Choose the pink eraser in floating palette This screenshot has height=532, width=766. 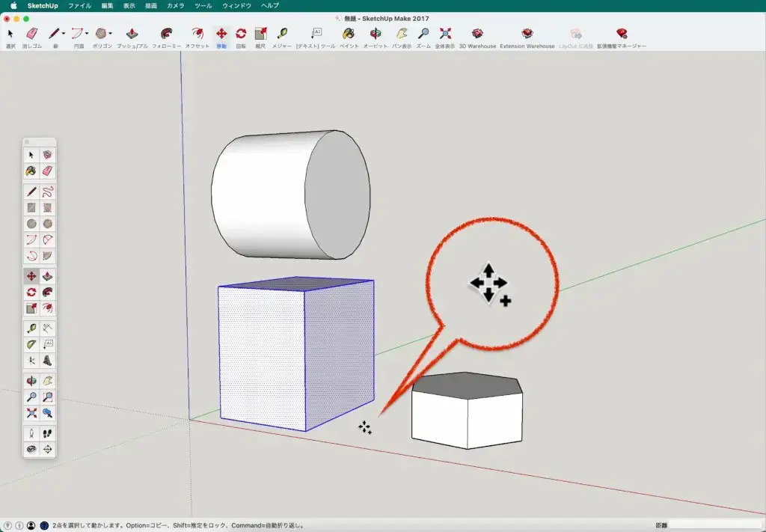pyautogui.click(x=47, y=171)
